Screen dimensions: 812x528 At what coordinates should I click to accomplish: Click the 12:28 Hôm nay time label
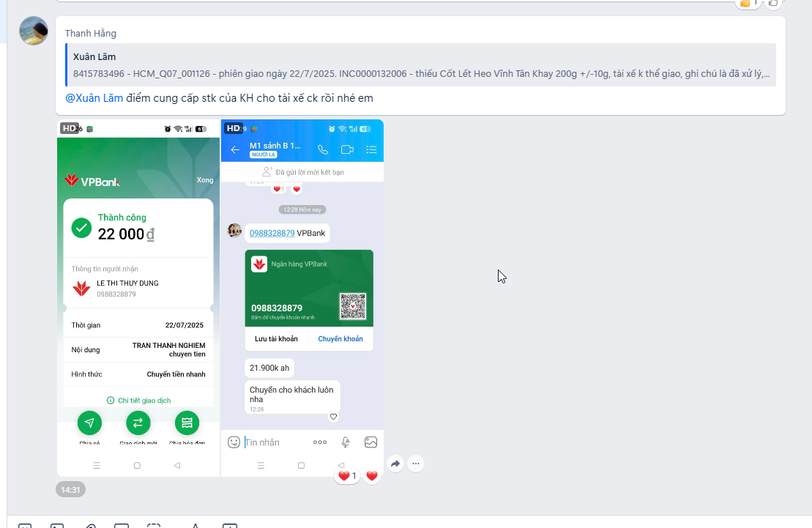point(302,209)
